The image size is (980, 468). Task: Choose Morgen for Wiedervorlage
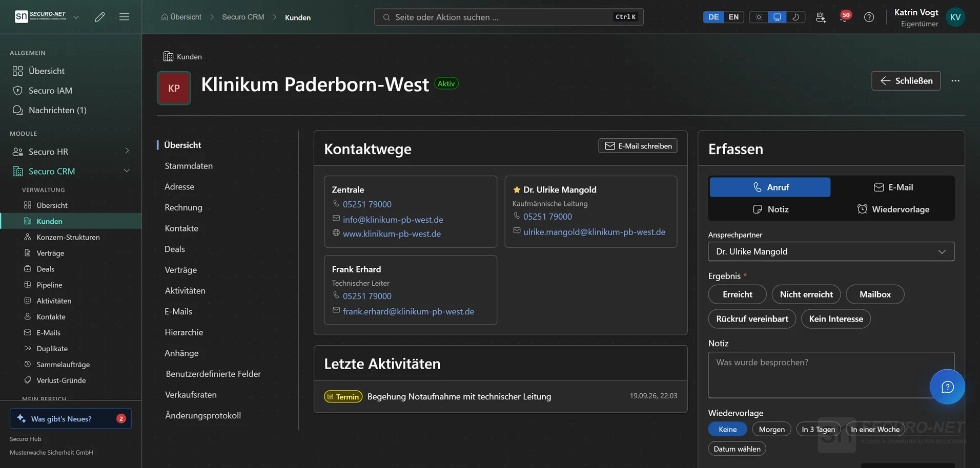pos(771,430)
